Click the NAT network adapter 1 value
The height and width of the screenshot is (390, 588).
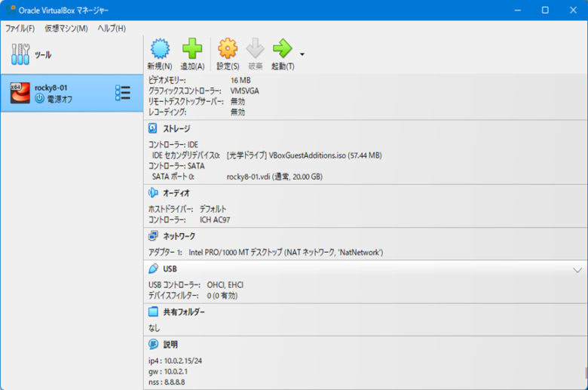tap(286, 253)
